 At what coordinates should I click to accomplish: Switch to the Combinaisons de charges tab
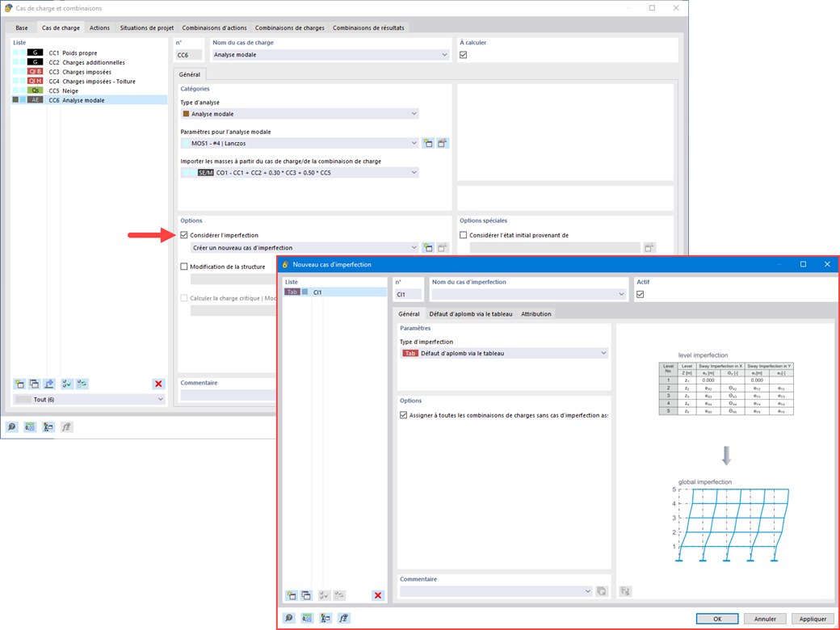click(x=288, y=27)
